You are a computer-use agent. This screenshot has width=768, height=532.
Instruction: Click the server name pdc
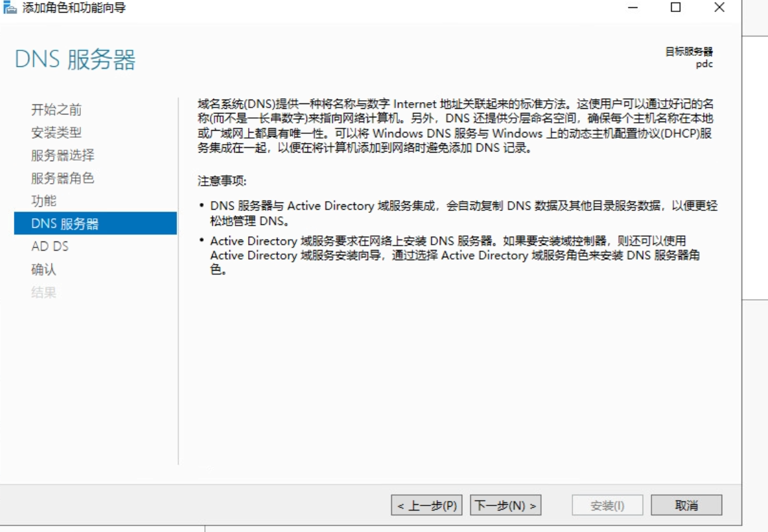coord(704,64)
